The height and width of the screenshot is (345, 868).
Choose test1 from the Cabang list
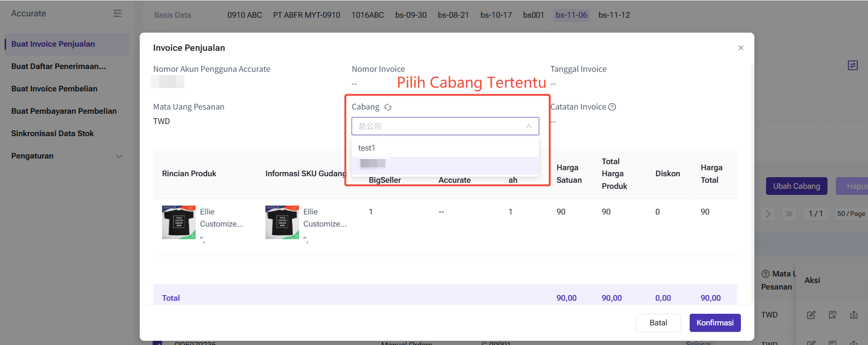click(x=366, y=148)
